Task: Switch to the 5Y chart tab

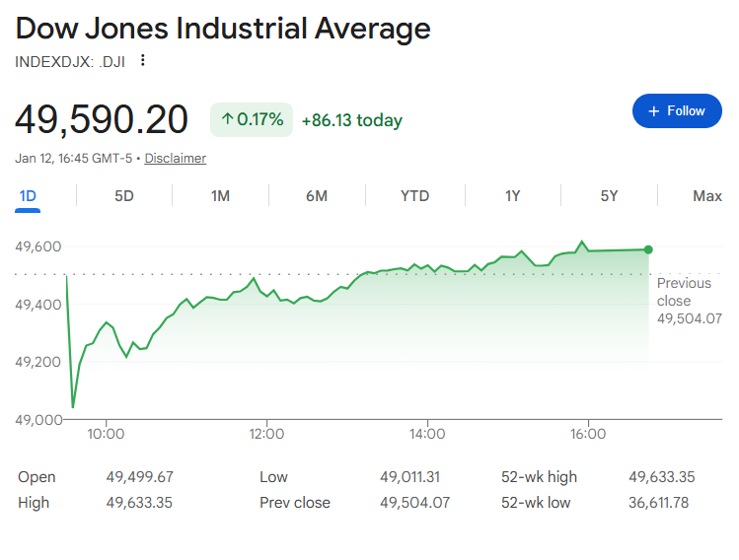Action: [x=609, y=195]
